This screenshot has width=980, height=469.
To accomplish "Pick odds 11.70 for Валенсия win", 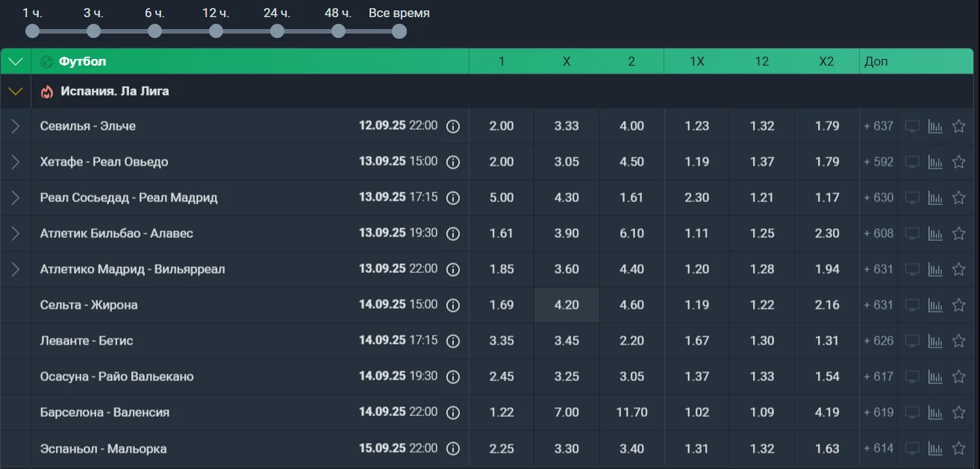I will 631,412.
